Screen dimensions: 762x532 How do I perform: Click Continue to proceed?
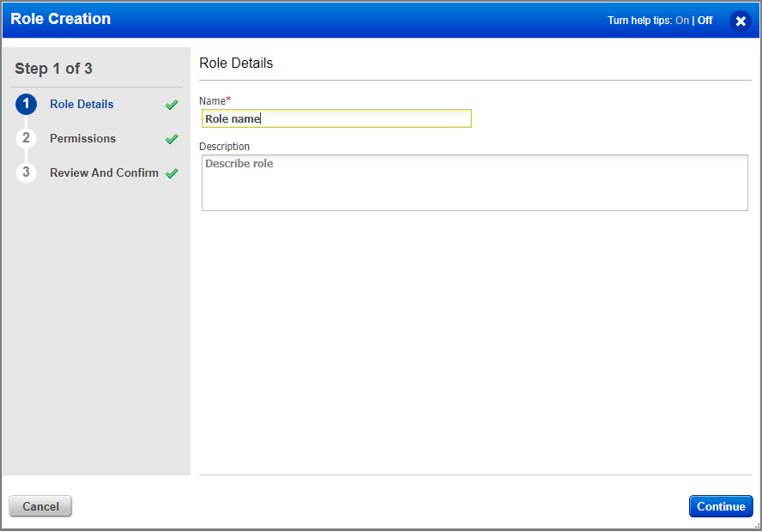721,506
